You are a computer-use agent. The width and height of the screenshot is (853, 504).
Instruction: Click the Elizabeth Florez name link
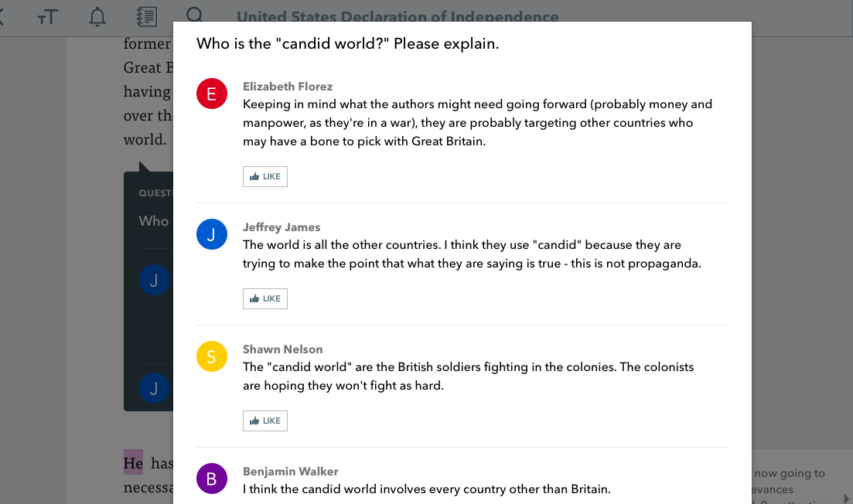point(287,87)
